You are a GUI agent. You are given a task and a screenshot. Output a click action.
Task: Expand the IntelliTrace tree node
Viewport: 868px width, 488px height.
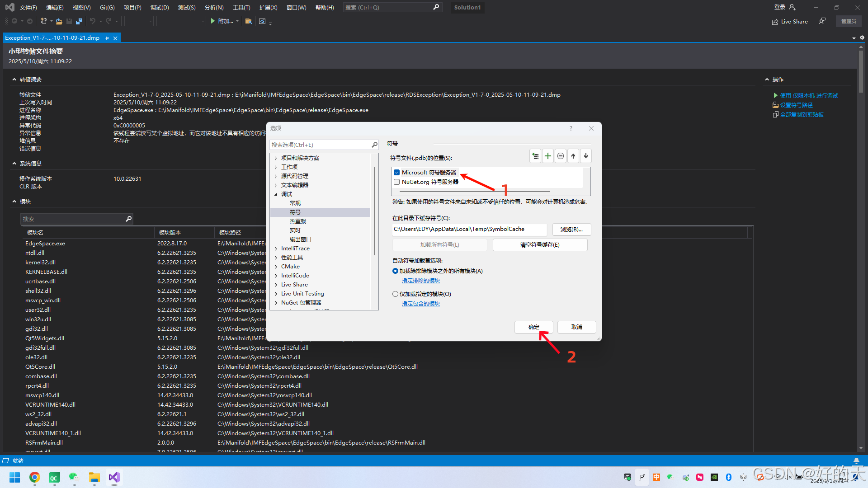pos(276,249)
